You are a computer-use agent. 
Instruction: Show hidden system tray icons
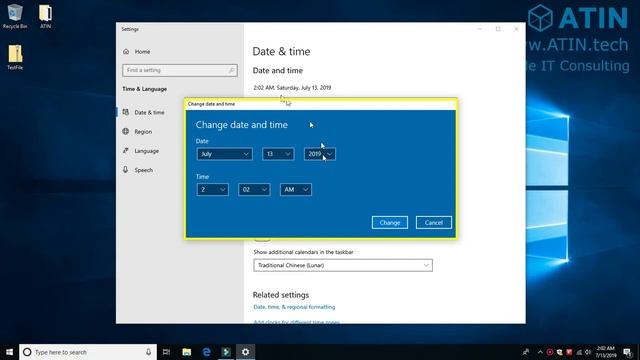[540, 352]
